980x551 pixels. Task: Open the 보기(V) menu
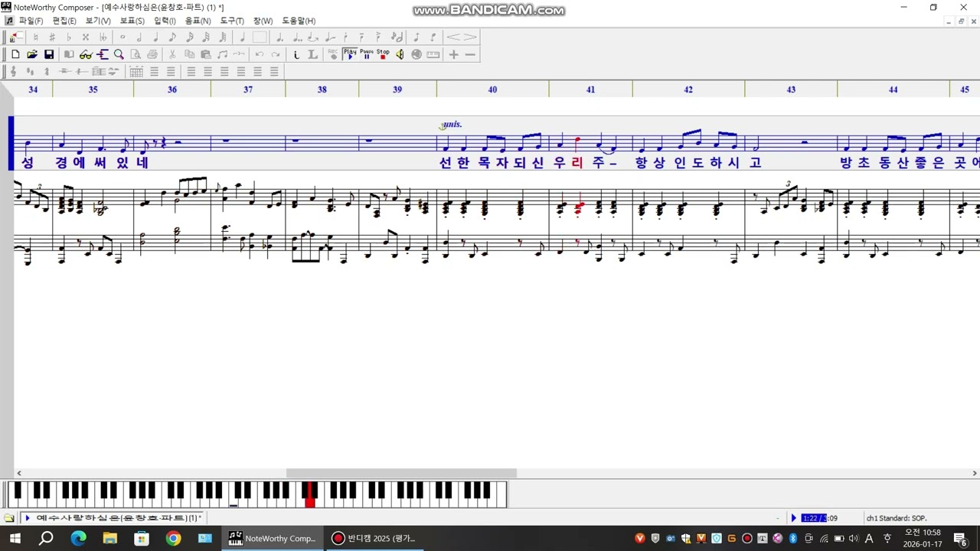coord(98,21)
